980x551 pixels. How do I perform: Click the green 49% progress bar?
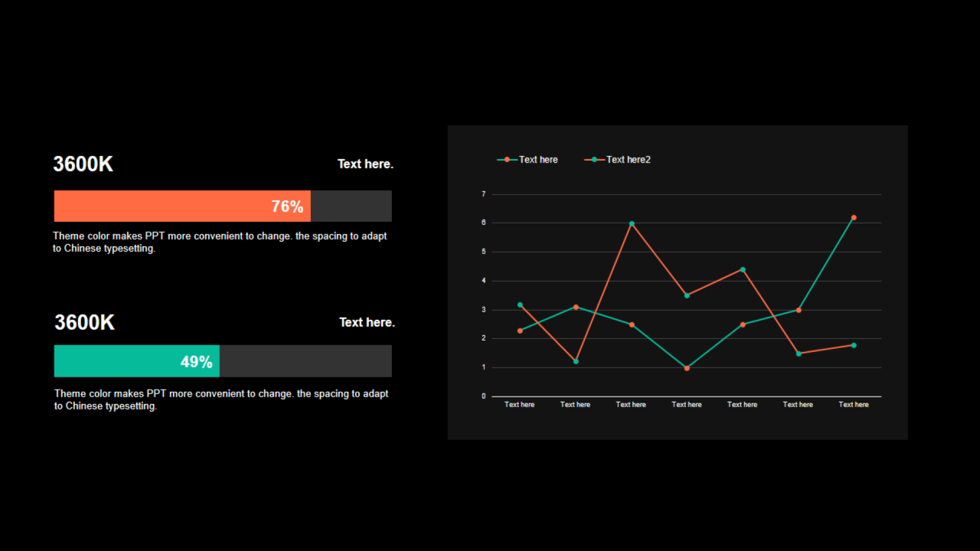(x=137, y=361)
